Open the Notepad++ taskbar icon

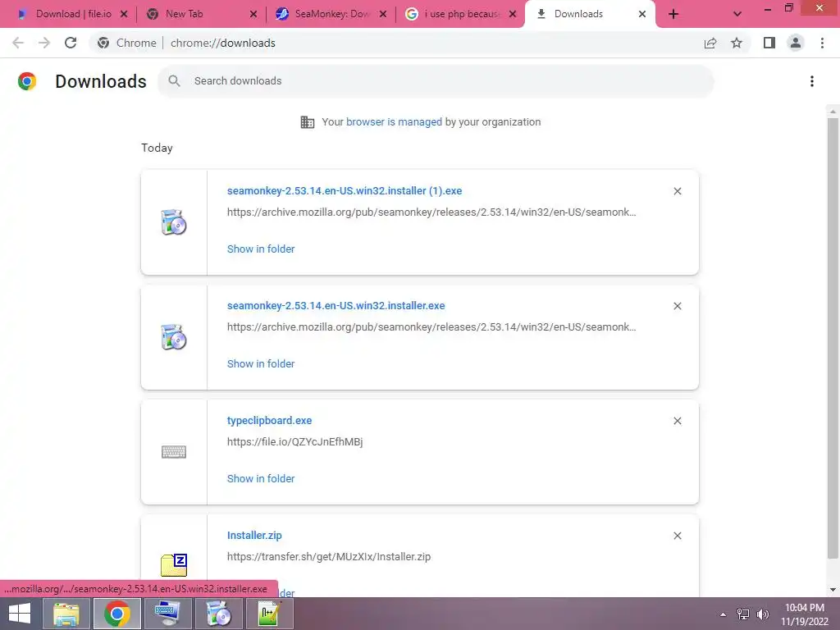pos(269,614)
